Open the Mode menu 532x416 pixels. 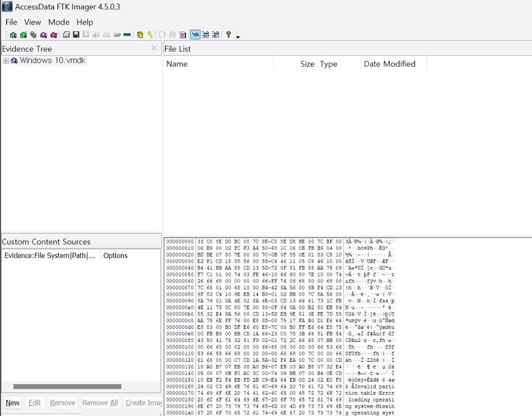pos(59,22)
